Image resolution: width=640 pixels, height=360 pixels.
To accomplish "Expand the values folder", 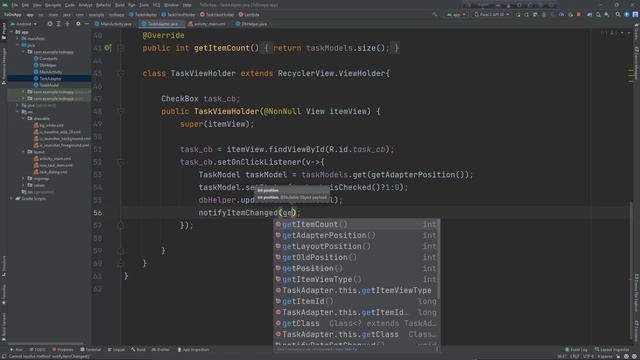I will (x=24, y=185).
